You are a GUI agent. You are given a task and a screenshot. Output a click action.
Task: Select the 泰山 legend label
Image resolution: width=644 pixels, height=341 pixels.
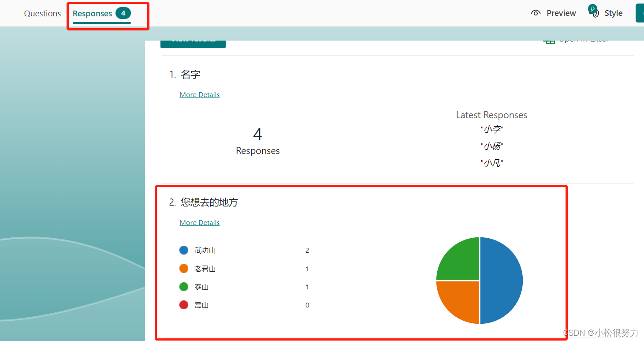coord(201,287)
